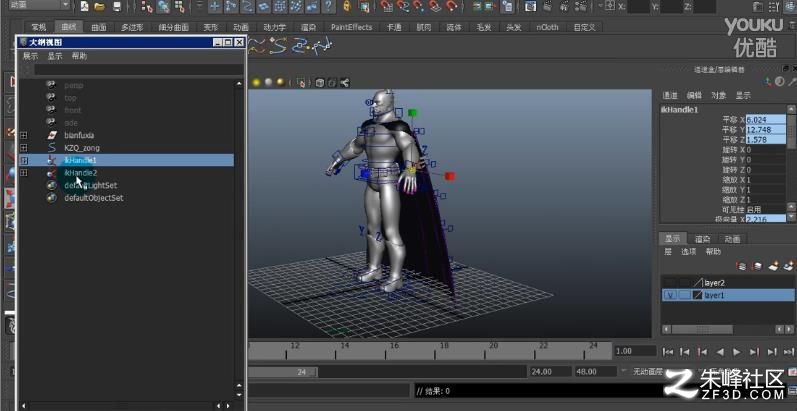
Task: Go to start of playback range
Action: pos(668,352)
